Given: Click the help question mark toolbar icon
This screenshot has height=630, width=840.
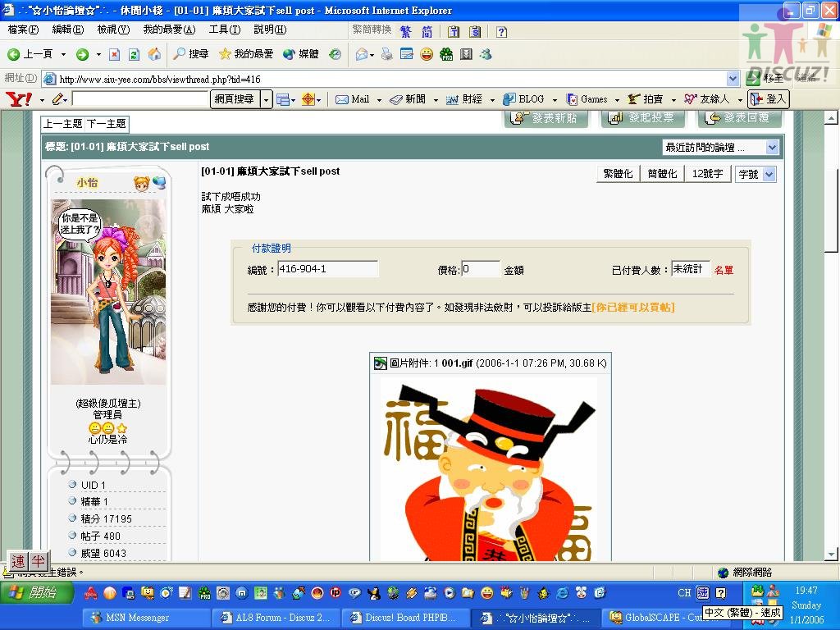Looking at the screenshot, I should [x=501, y=32].
